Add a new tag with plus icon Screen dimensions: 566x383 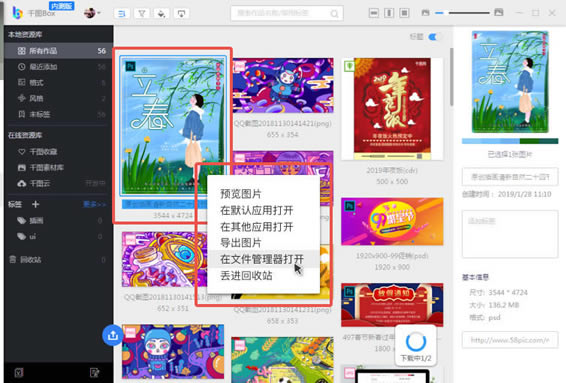click(x=35, y=204)
